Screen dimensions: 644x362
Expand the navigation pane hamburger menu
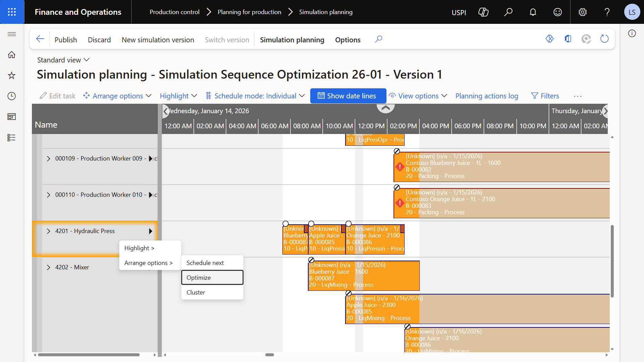[11, 34]
